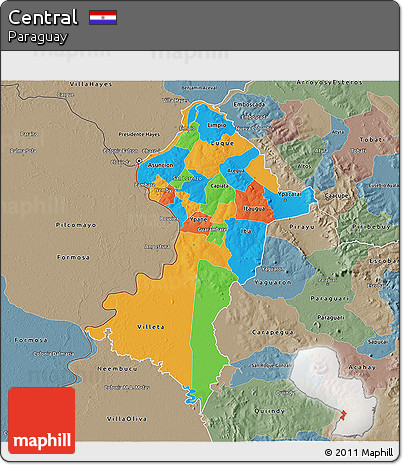Click the 'Central' title text
Viewport: 403px width, 465px height.
43,17
